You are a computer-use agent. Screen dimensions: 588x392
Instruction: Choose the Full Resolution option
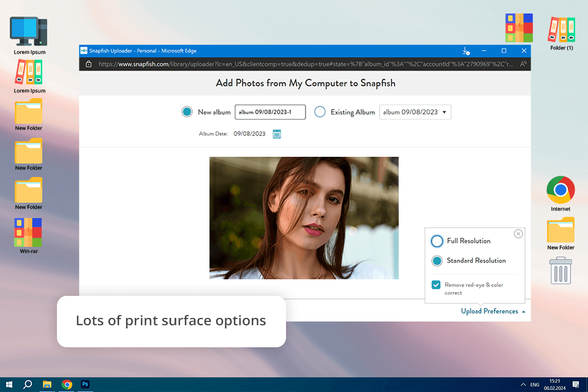point(437,241)
